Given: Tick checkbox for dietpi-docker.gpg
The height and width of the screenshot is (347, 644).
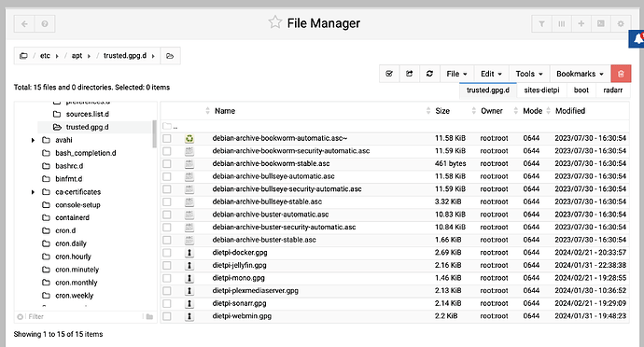Looking at the screenshot, I should [x=167, y=253].
